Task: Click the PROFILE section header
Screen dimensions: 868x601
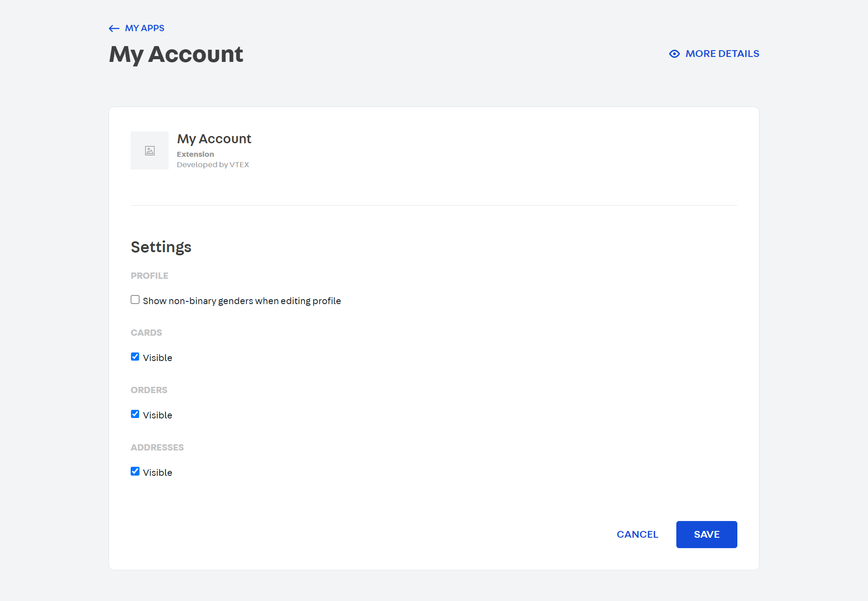Action: pos(149,276)
